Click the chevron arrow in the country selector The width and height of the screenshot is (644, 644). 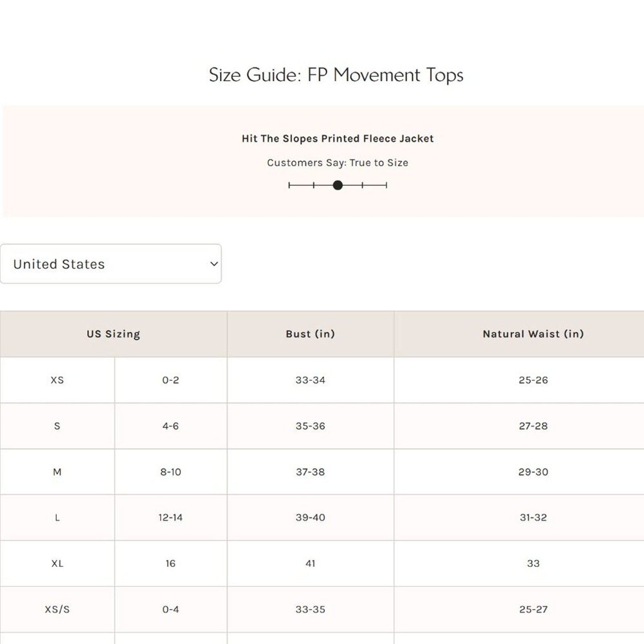coord(214,264)
